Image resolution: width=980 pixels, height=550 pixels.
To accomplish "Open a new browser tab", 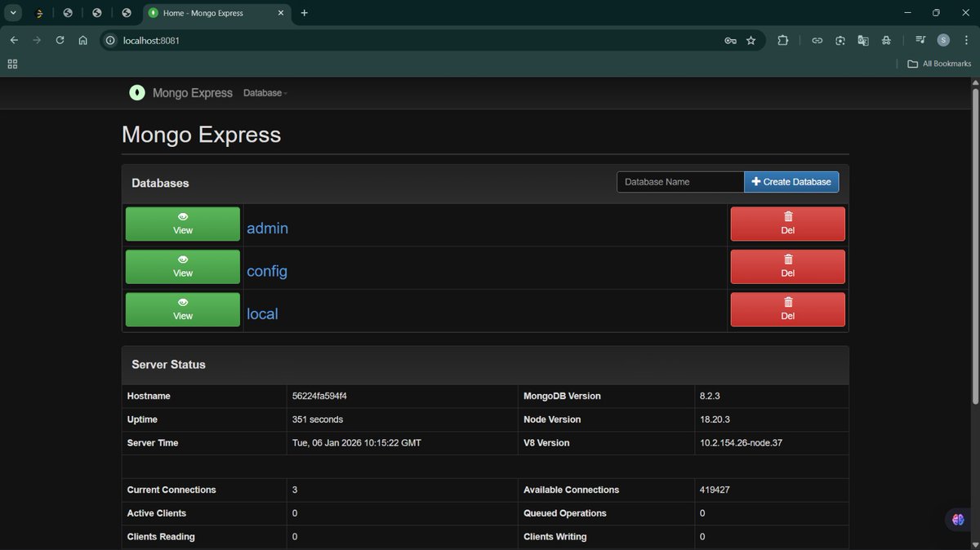I will [x=305, y=13].
